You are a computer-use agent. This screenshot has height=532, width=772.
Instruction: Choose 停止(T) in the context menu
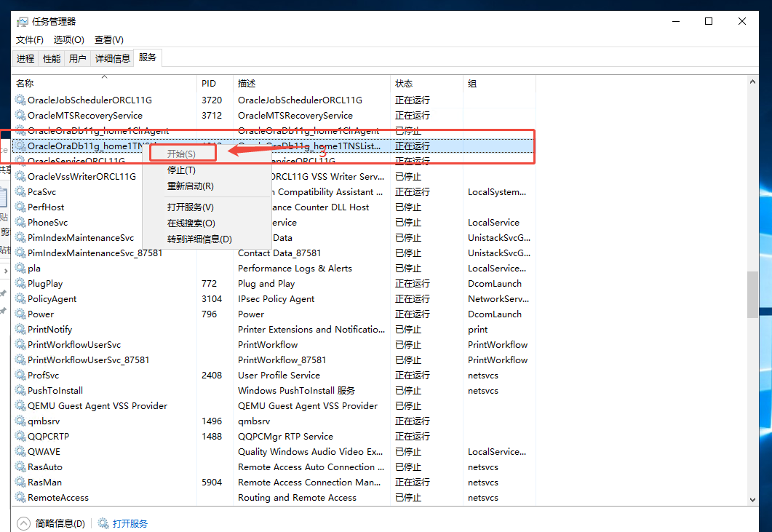point(181,170)
